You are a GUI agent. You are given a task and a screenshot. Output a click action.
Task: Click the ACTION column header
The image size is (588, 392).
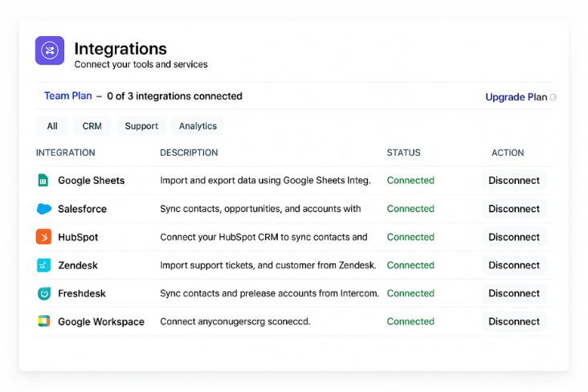pos(508,153)
